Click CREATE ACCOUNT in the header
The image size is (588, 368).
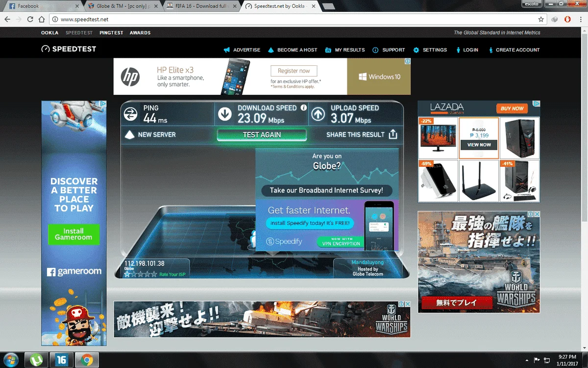pyautogui.click(x=514, y=50)
